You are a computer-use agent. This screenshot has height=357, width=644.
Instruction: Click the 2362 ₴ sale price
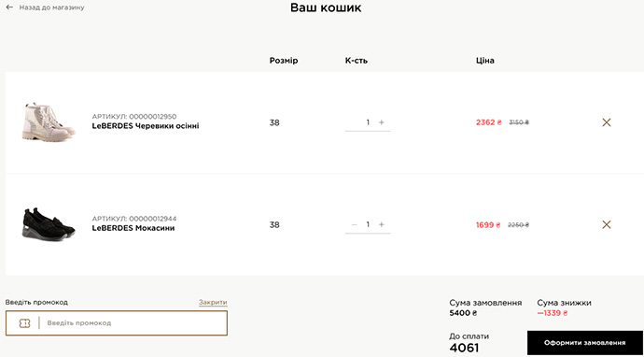(x=489, y=122)
